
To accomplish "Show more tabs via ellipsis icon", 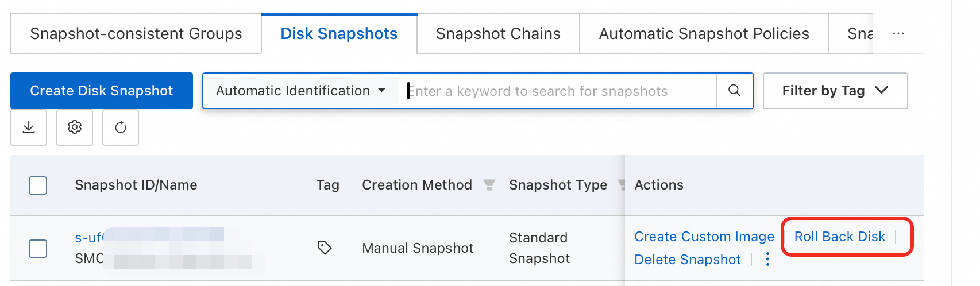I will 898,34.
